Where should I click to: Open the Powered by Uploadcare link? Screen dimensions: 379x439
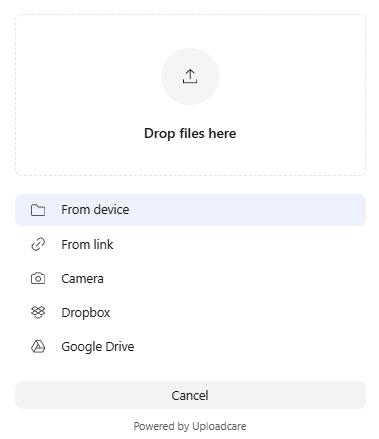click(x=190, y=426)
